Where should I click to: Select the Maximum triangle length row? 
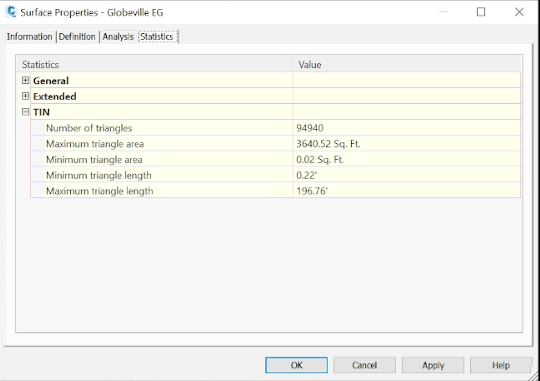[276, 191]
